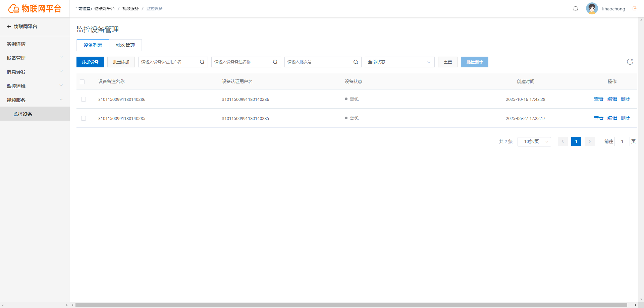Image resolution: width=644 pixels, height=308 pixels.
Task: Refresh the device list with reload icon
Action: (630, 62)
